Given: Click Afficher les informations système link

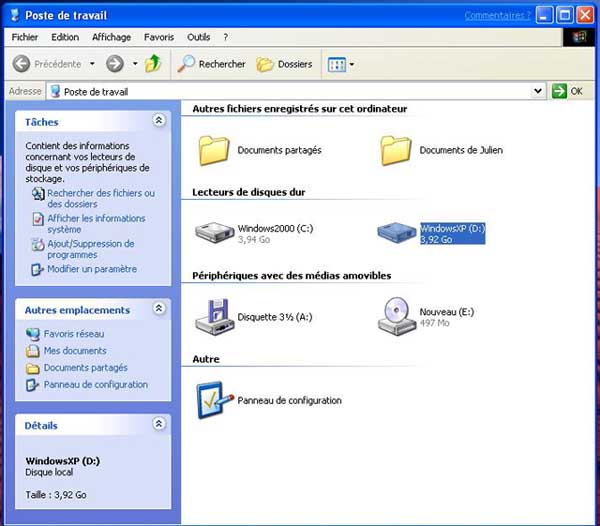Looking at the screenshot, I should pyautogui.click(x=96, y=224).
